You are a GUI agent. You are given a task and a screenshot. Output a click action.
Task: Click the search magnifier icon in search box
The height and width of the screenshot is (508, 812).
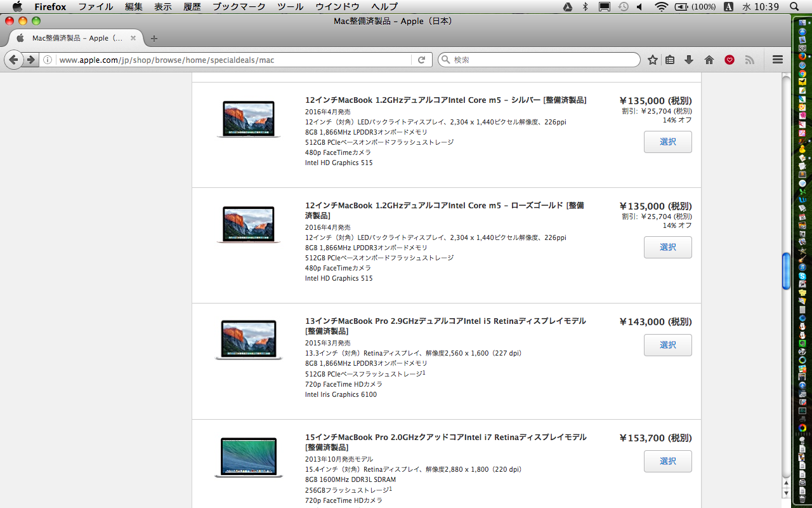tap(445, 60)
